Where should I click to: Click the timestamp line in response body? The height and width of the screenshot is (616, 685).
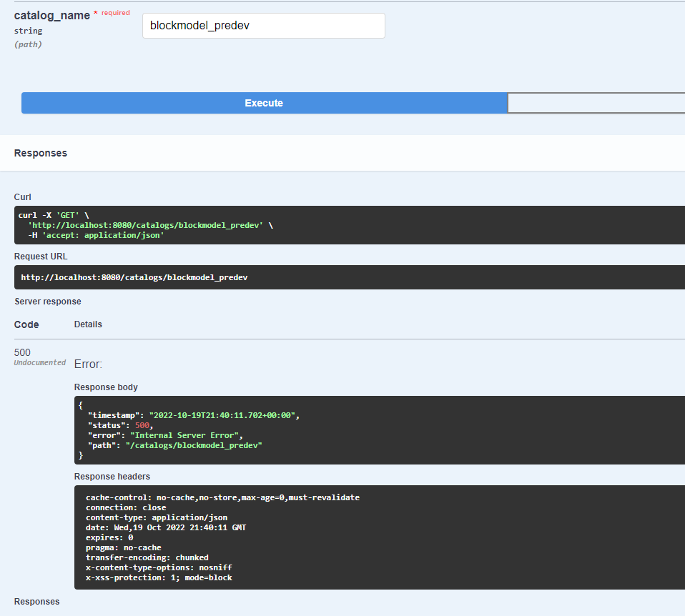coord(194,415)
